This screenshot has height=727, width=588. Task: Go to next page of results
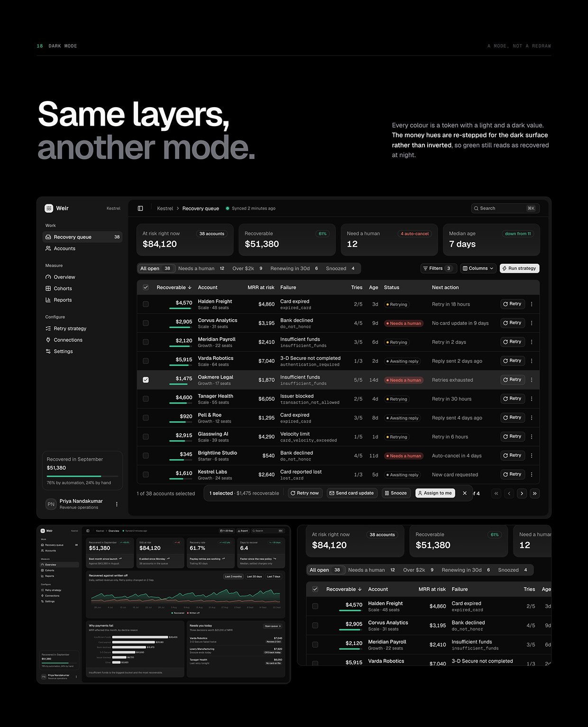pyautogui.click(x=522, y=493)
